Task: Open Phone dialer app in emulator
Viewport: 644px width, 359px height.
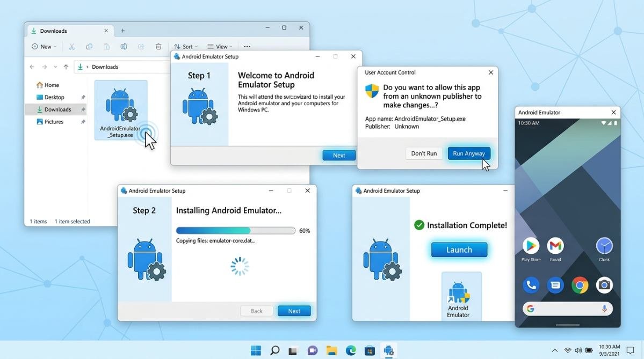Action: [531, 285]
